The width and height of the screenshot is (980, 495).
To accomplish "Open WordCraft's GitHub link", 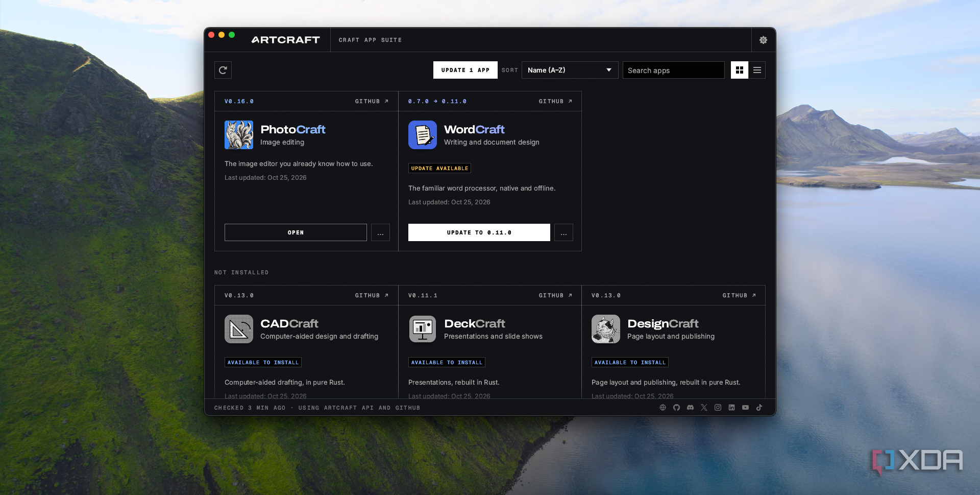I will 555,102.
